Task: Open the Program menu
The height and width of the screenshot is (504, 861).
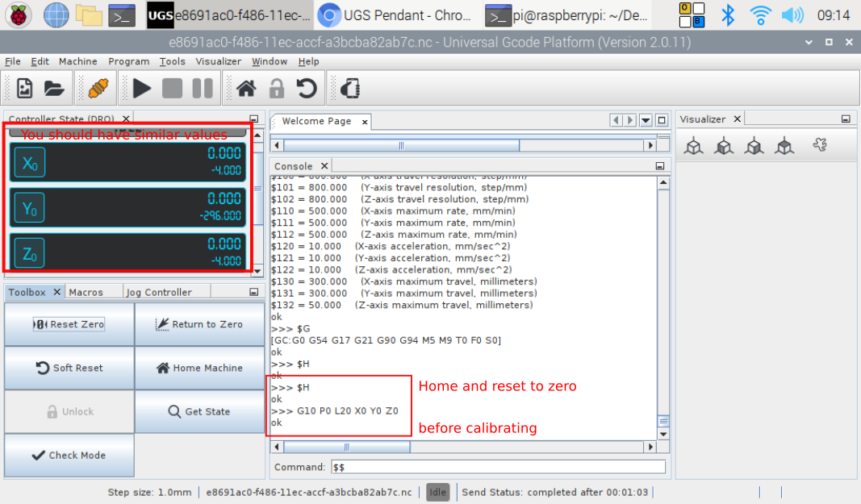Action: pos(128,61)
